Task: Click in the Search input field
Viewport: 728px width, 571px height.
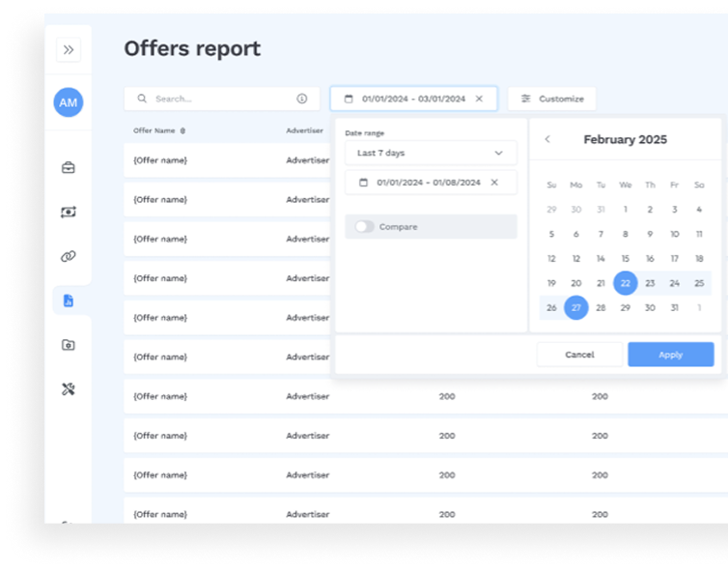Action: coord(222,99)
